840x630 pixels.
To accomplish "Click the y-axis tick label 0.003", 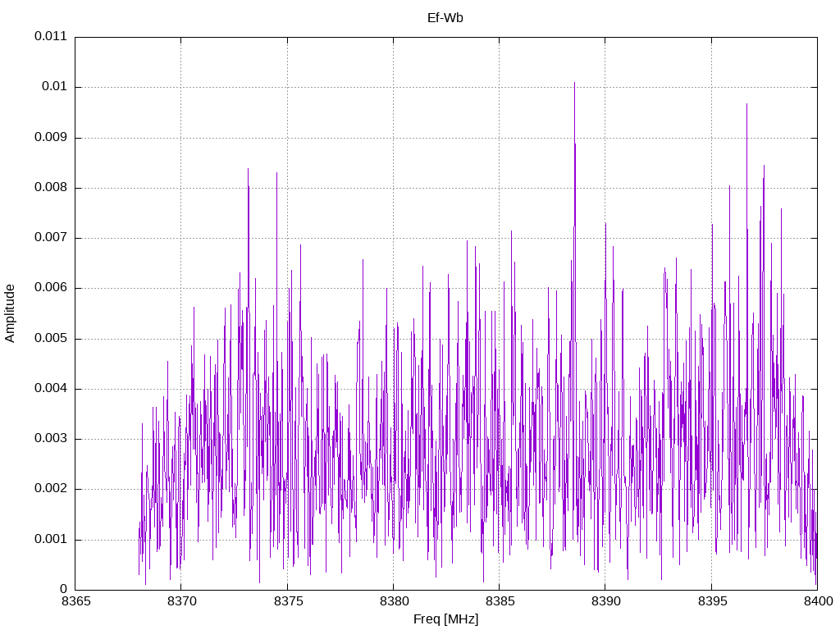I will point(51,439).
